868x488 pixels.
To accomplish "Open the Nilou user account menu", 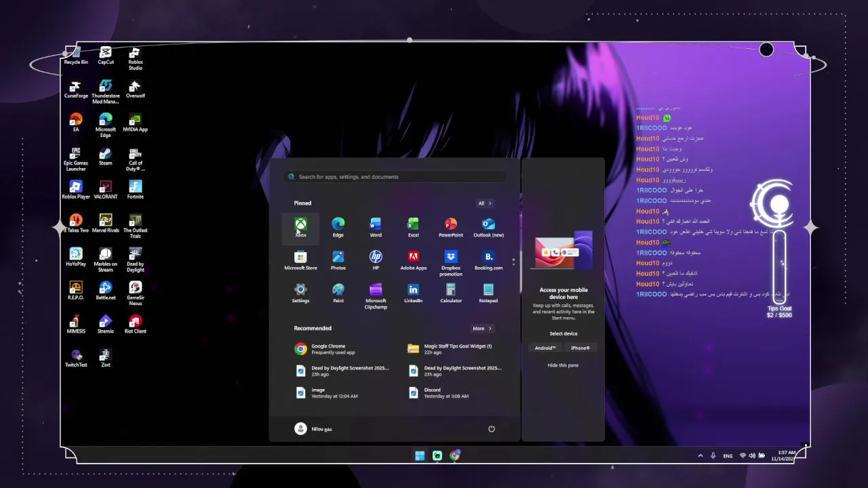I will point(313,429).
